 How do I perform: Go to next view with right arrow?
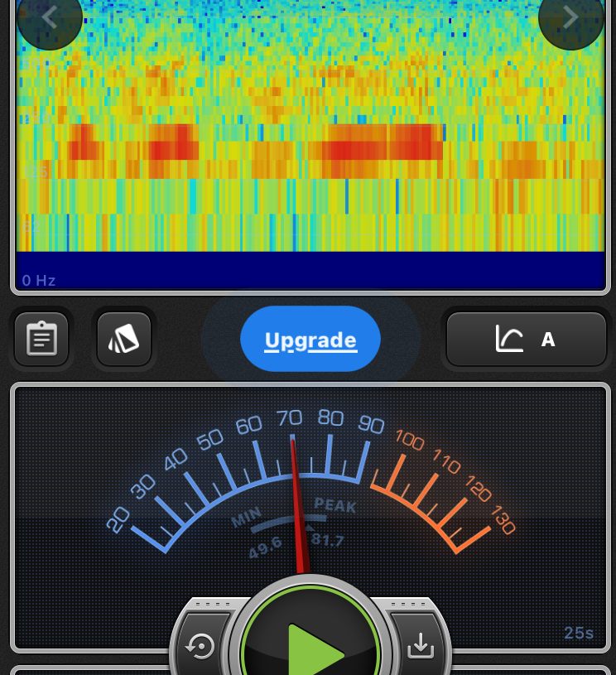pyautogui.click(x=570, y=17)
